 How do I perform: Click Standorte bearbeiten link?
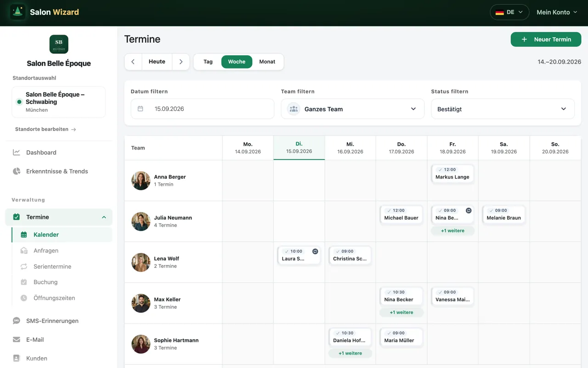(x=45, y=129)
